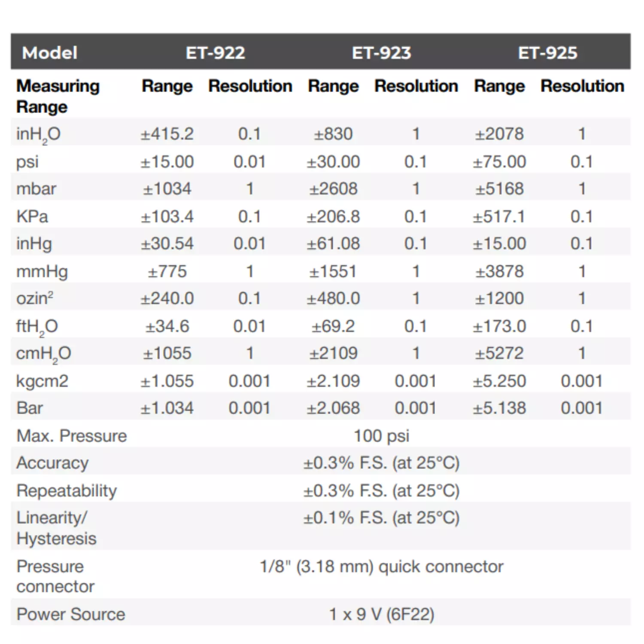This screenshot has width=644, height=644.
Task: Click the Repeatability row label
Action: pyautogui.click(x=67, y=491)
